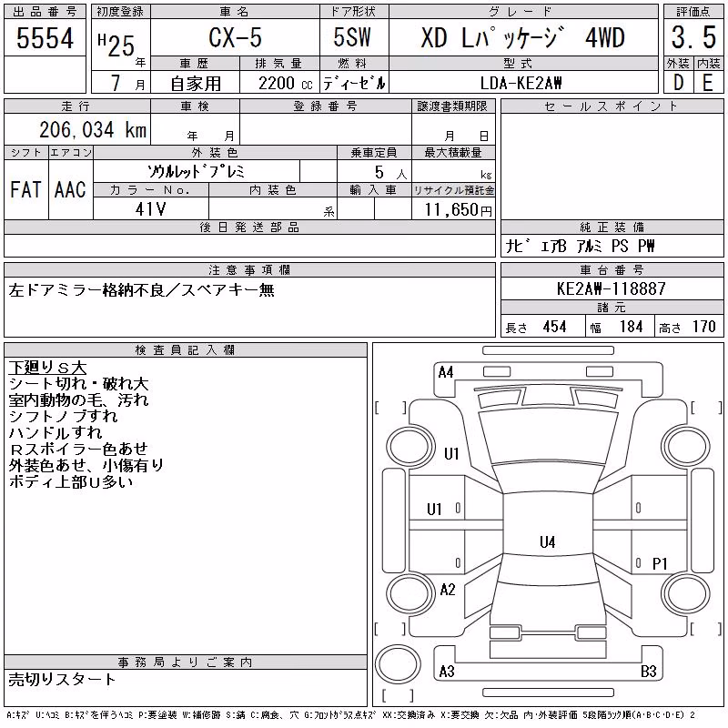
Task: Click the Rスポイラー色あせ note
Action: click(78, 449)
